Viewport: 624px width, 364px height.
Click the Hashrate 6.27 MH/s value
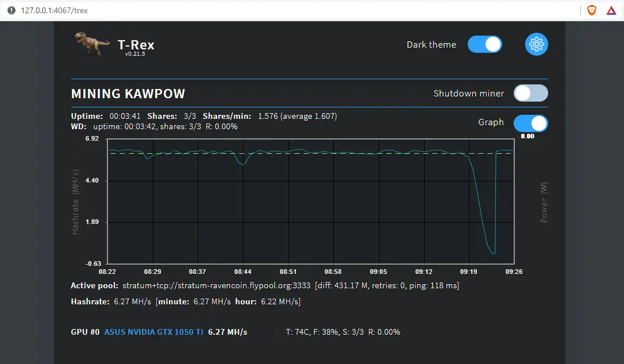[133, 301]
